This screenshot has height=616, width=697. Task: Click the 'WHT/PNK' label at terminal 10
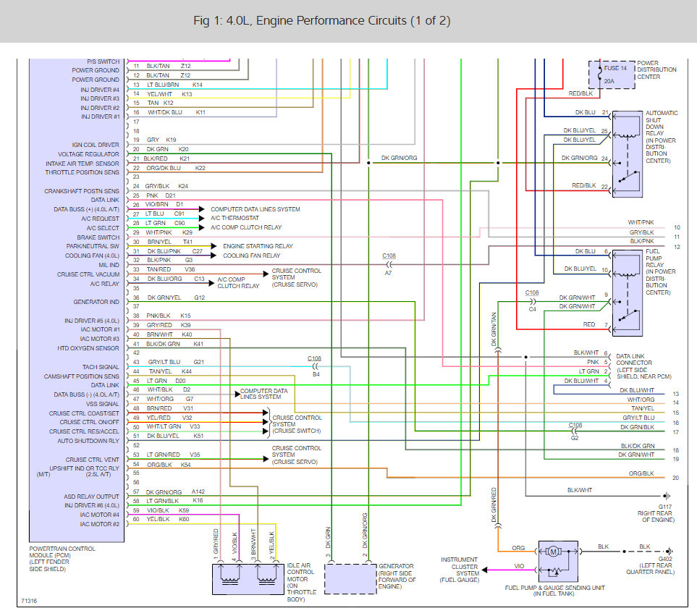[641, 222]
